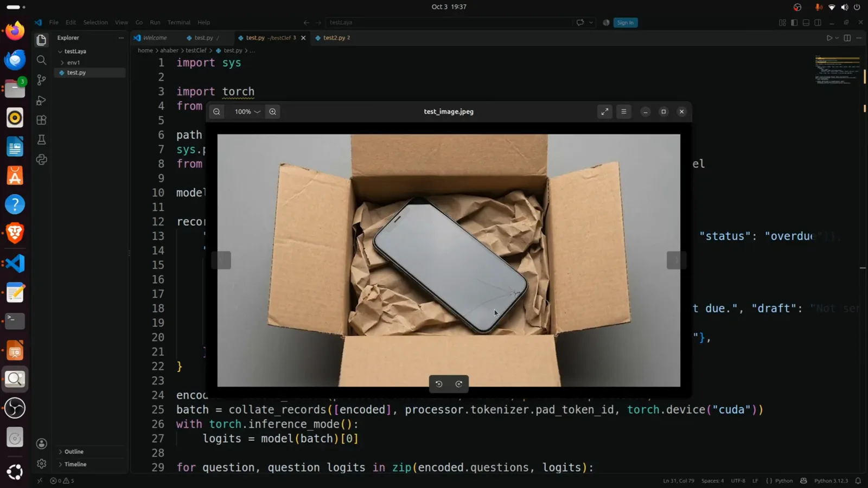Go to the next image

pos(676,260)
